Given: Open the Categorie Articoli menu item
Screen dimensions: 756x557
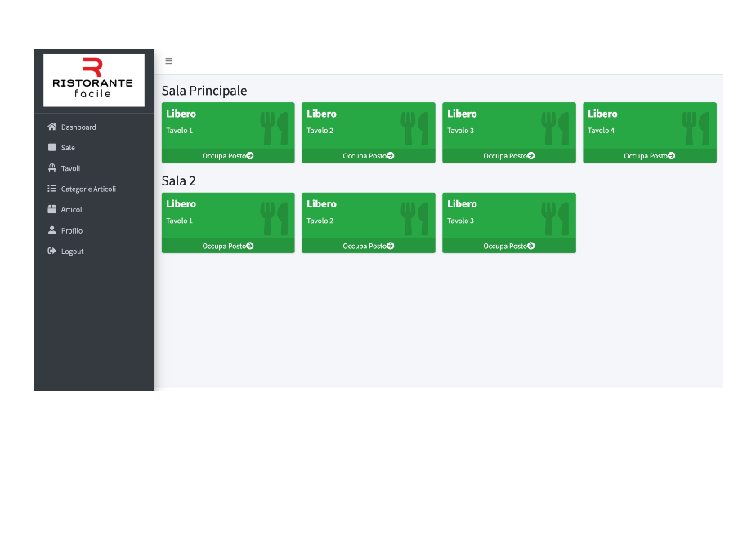Looking at the screenshot, I should (x=88, y=189).
